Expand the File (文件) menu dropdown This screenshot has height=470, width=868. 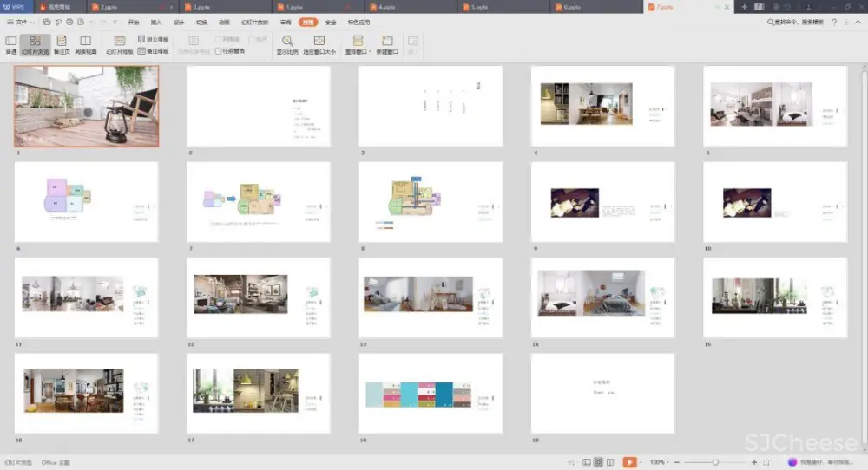(22, 22)
